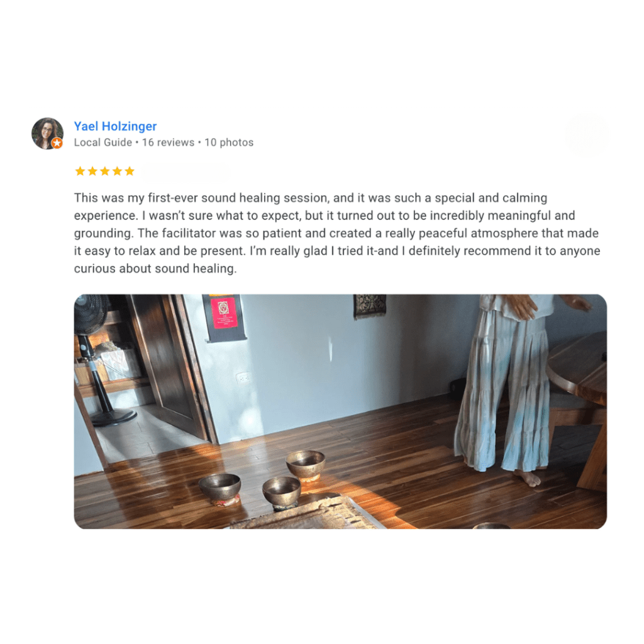Click the wooden table in the photo

tap(579, 394)
